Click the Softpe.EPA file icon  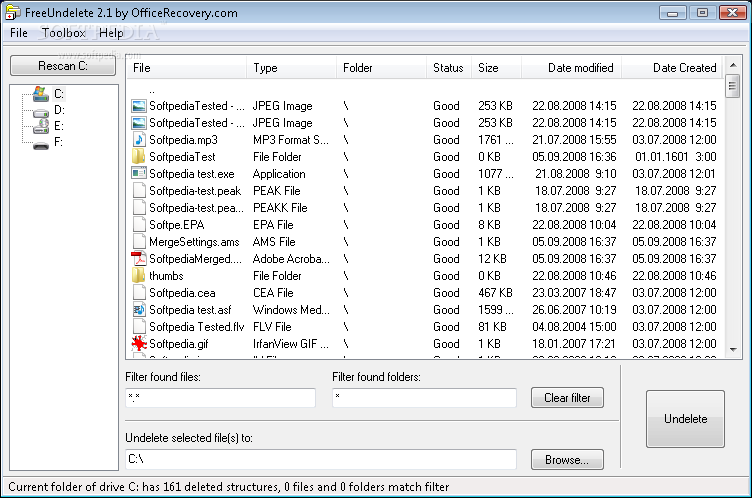click(x=139, y=225)
